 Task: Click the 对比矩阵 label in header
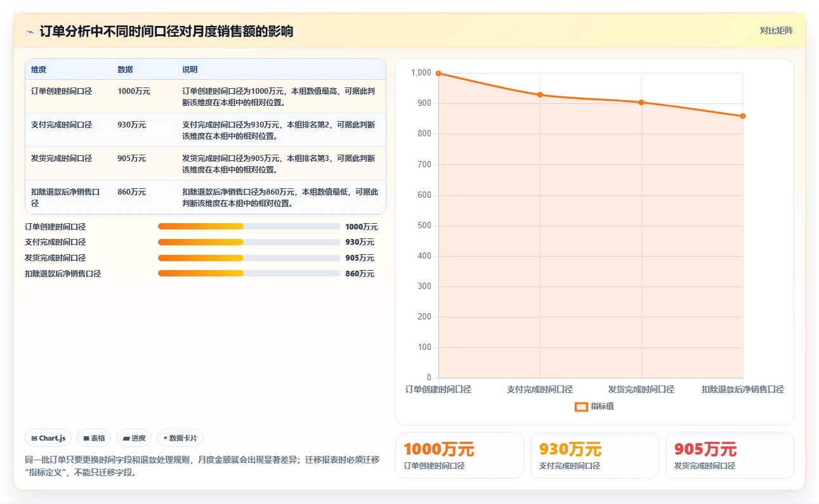[776, 30]
